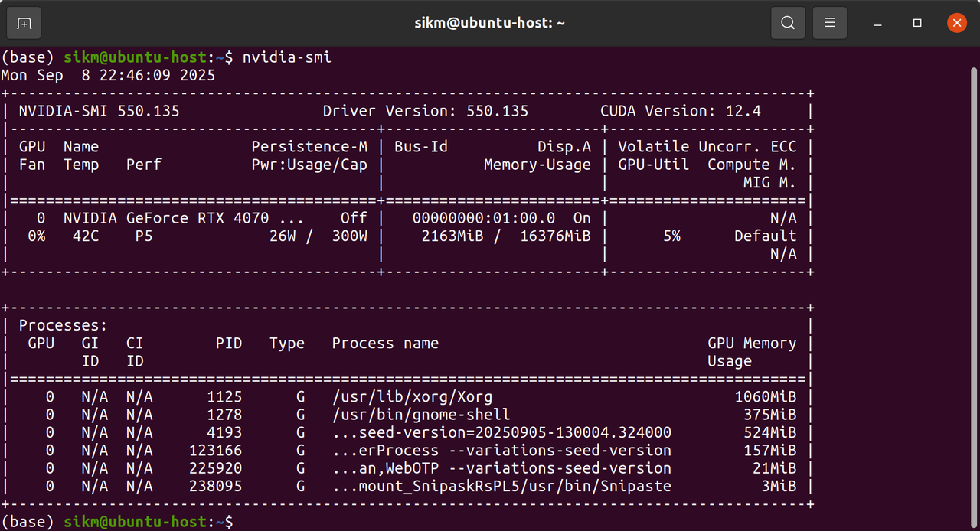
Task: Click the 1060MiB GPU memory value
Action: pos(765,397)
